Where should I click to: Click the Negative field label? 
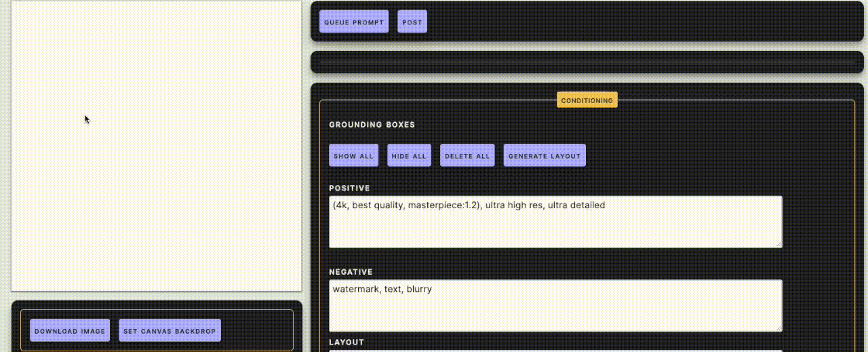351,272
